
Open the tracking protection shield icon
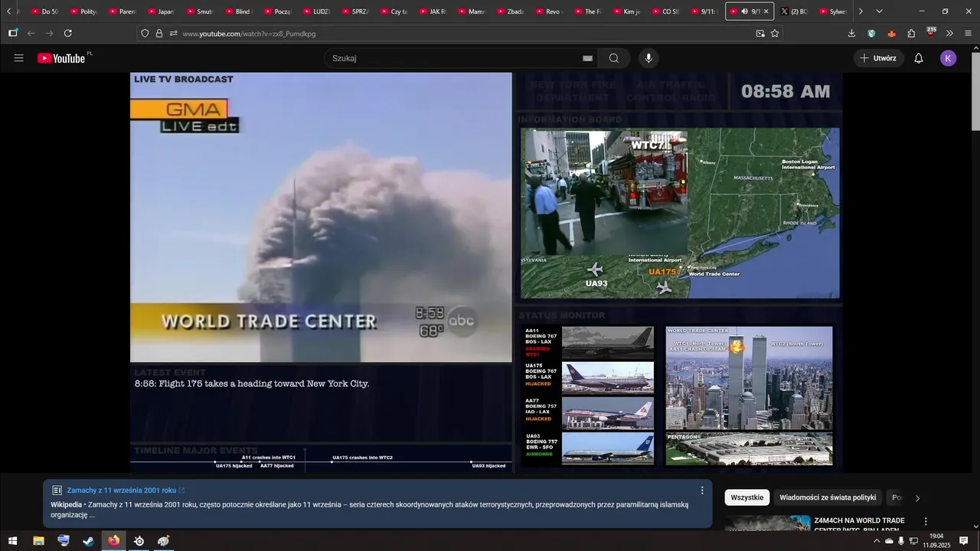coord(145,34)
